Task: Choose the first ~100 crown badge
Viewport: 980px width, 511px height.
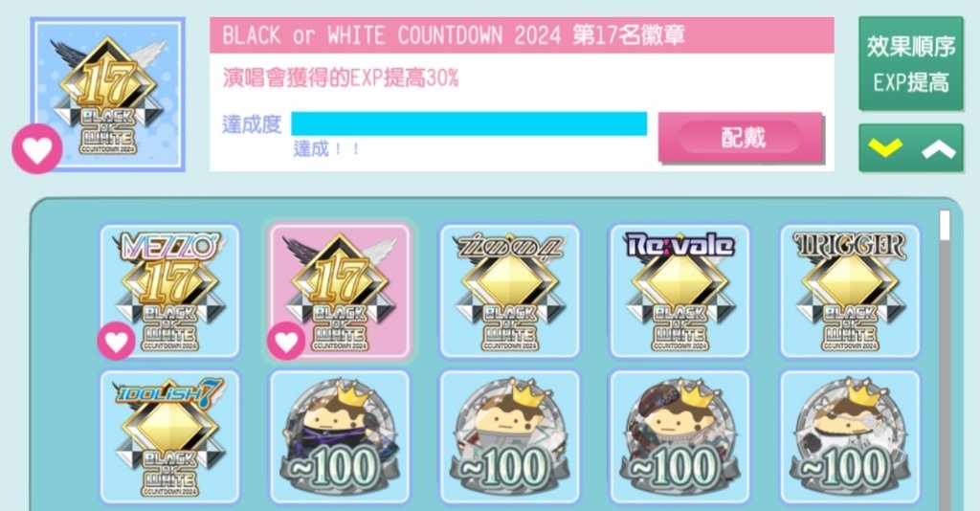Action: pos(340,436)
